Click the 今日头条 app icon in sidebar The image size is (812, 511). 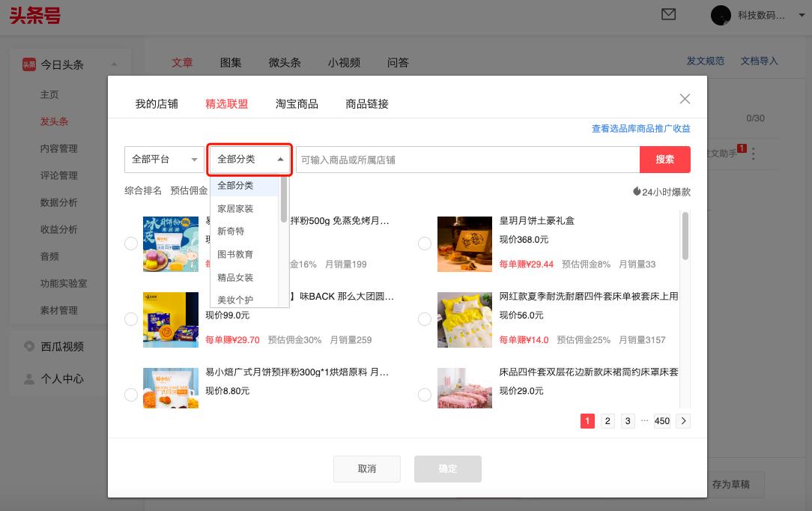pos(27,64)
